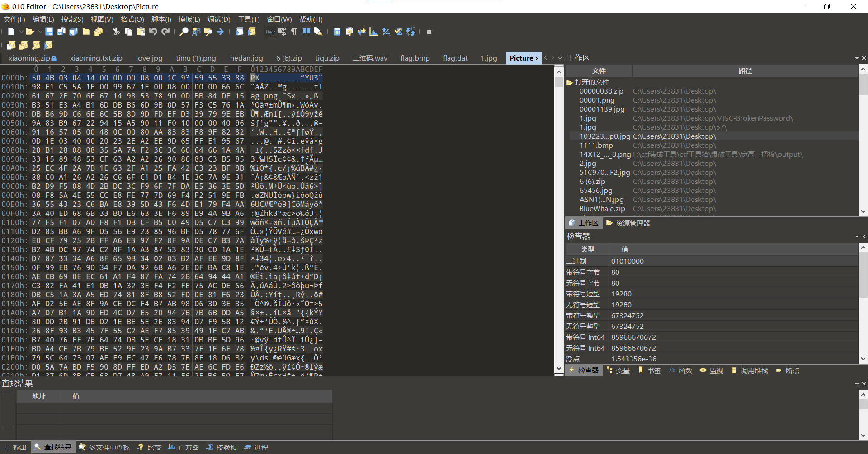
Task: Redo the last undone edit
Action: [x=165, y=32]
